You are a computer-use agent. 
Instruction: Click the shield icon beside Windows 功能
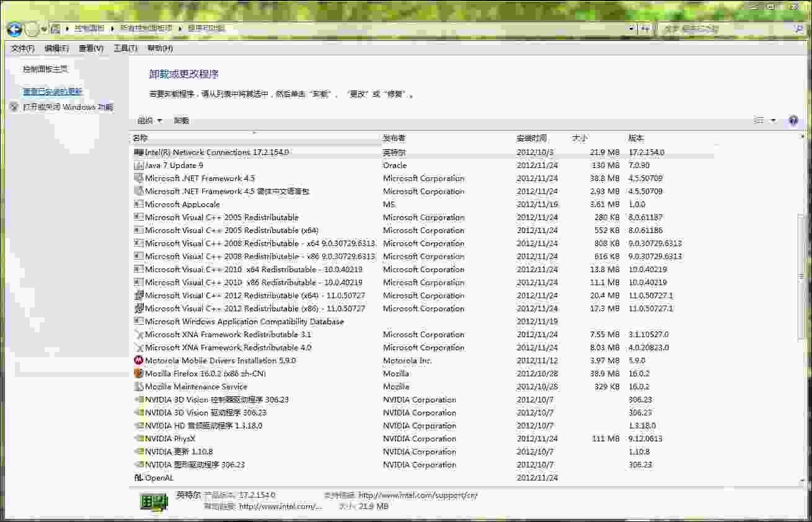coord(14,107)
